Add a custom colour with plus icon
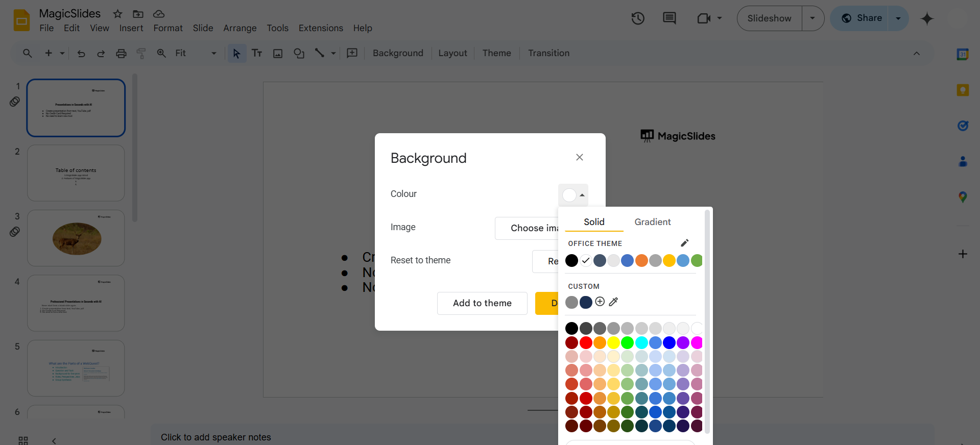The width and height of the screenshot is (980, 445). click(600, 302)
